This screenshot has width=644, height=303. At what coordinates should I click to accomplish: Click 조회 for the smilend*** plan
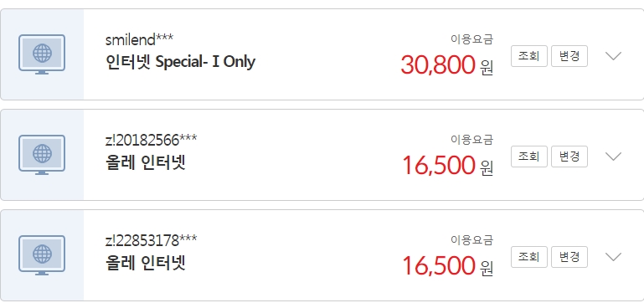pos(529,56)
